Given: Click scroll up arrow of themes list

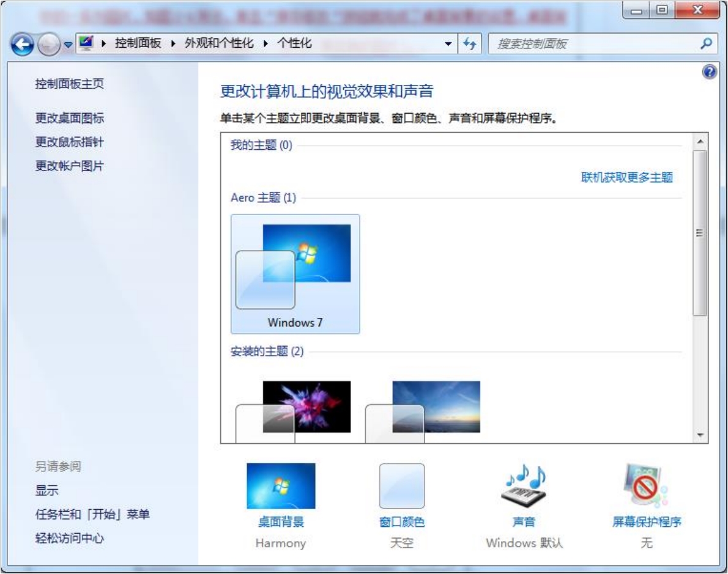Looking at the screenshot, I should pos(700,141).
